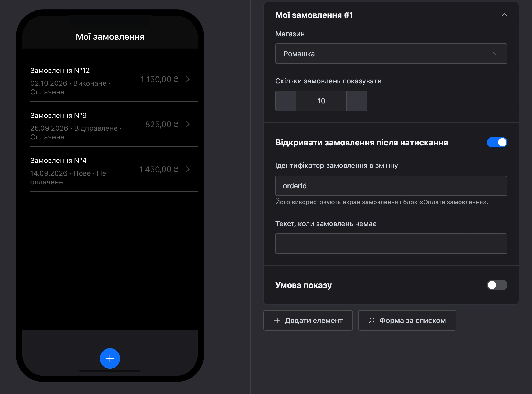Select Замовлення №4 title in preview
This screenshot has width=532, height=394.
tap(58, 160)
